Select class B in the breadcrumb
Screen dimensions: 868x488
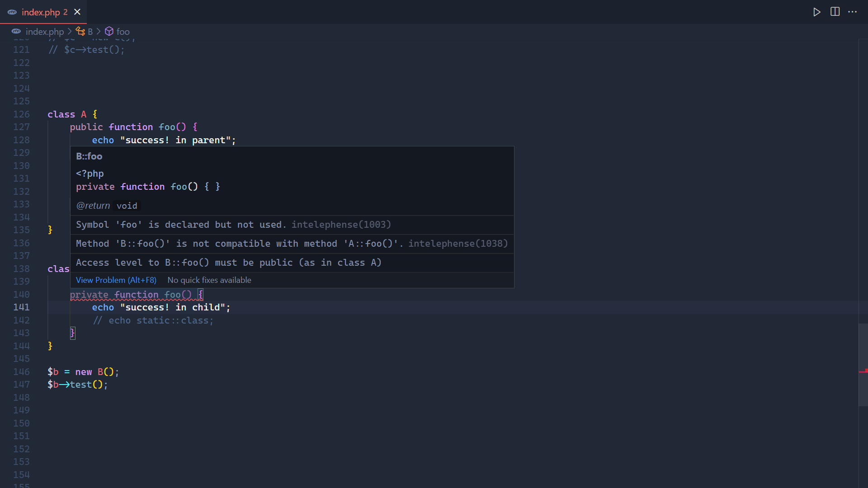(x=90, y=32)
